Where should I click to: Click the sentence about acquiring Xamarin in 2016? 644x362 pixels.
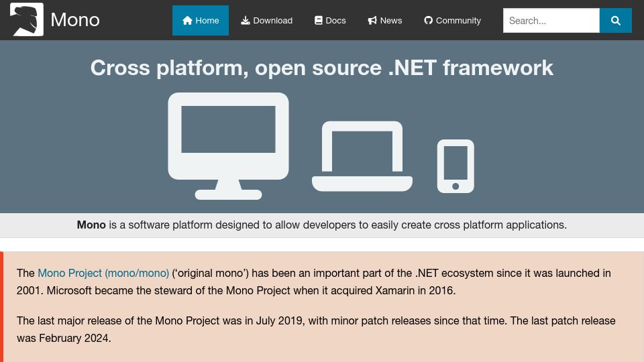point(251,290)
